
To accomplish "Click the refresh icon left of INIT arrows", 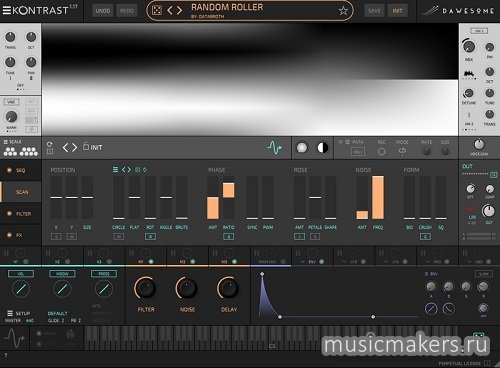I will point(50,144).
